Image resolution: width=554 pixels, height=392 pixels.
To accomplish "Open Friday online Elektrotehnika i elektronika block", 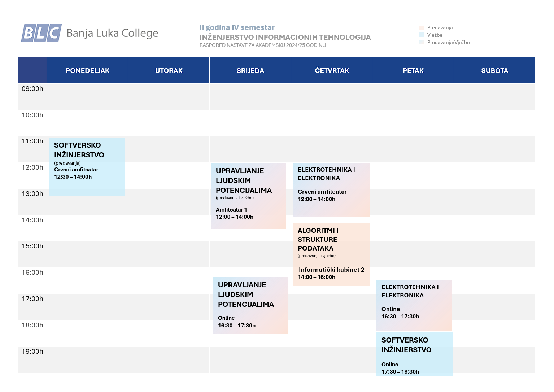I will (414, 306).
